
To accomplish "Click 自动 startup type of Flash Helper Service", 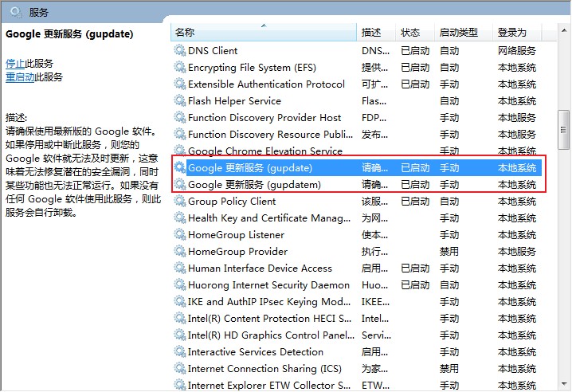I will point(449,101).
